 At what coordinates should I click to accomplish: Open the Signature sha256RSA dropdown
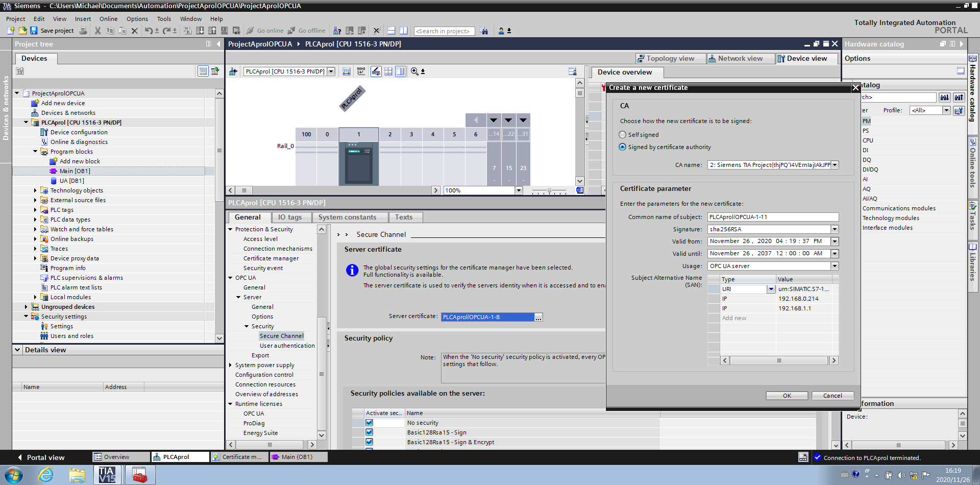[835, 229]
